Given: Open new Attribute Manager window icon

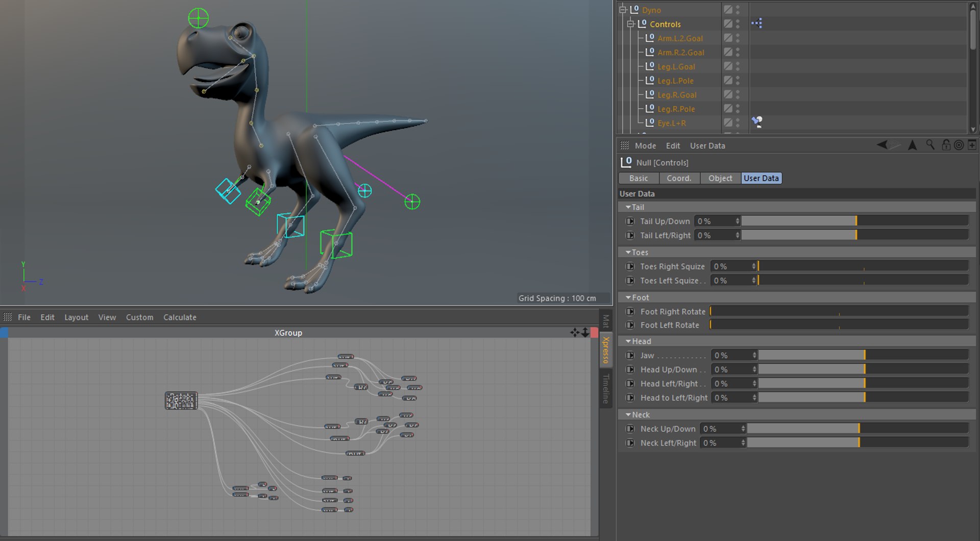Looking at the screenshot, I should tap(972, 145).
